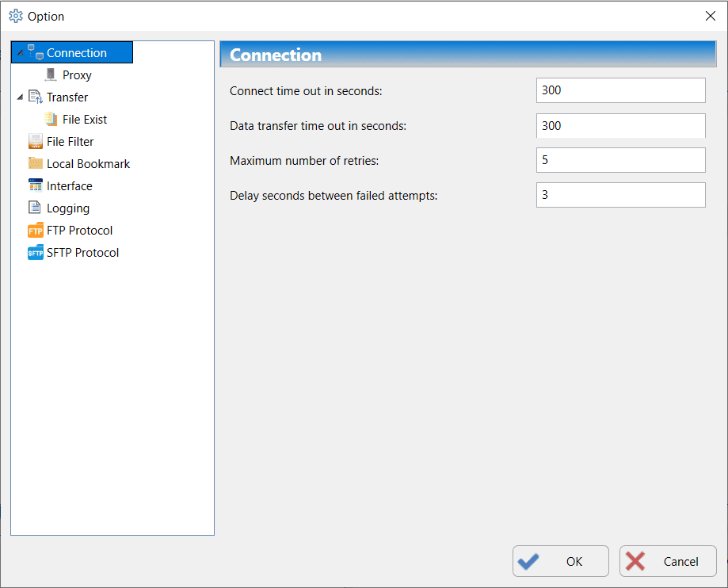
Task: Click the blue SFTP Protocol icon
Action: pyautogui.click(x=35, y=253)
